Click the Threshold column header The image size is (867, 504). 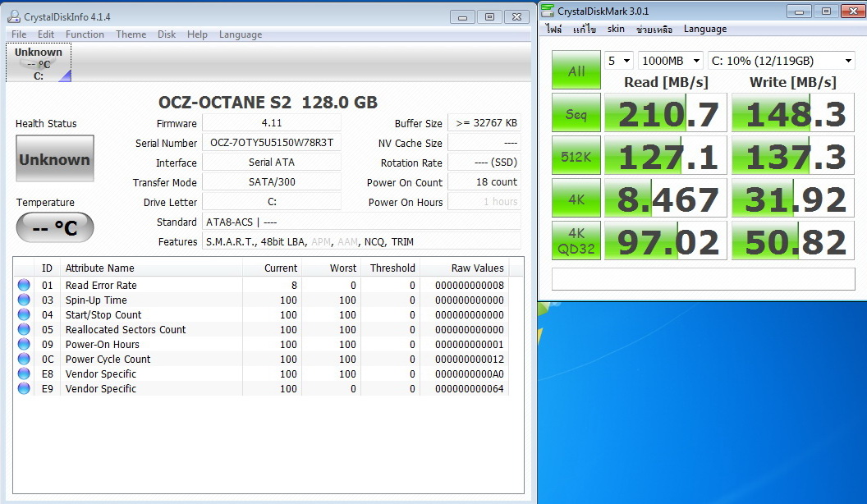point(390,268)
